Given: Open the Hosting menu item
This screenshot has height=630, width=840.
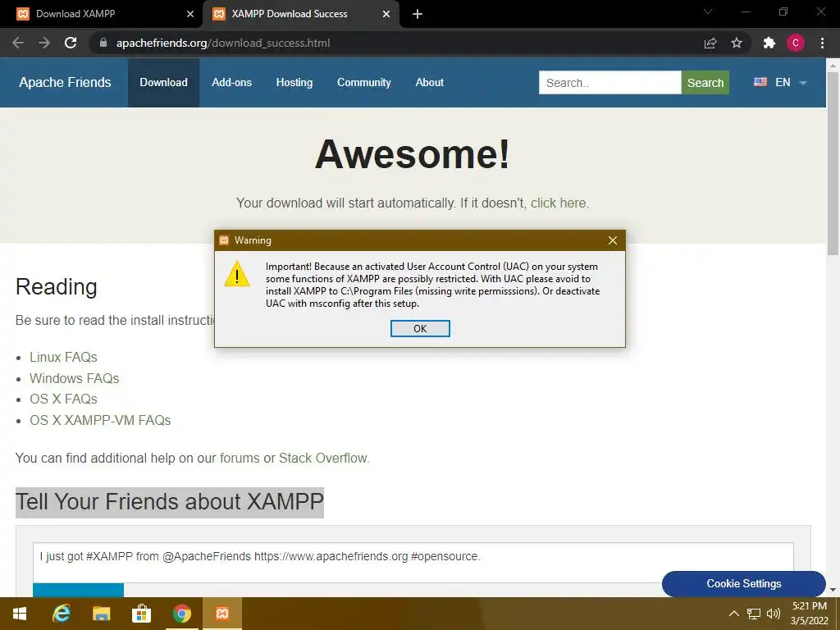Looking at the screenshot, I should [x=294, y=83].
